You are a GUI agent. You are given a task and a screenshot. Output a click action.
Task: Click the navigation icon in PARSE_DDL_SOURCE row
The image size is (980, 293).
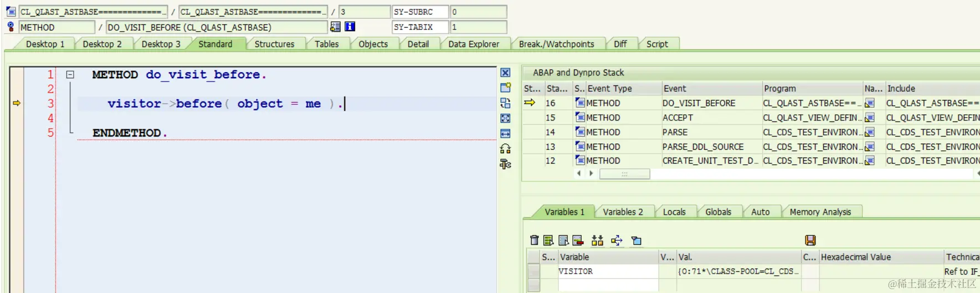pyautogui.click(x=869, y=146)
